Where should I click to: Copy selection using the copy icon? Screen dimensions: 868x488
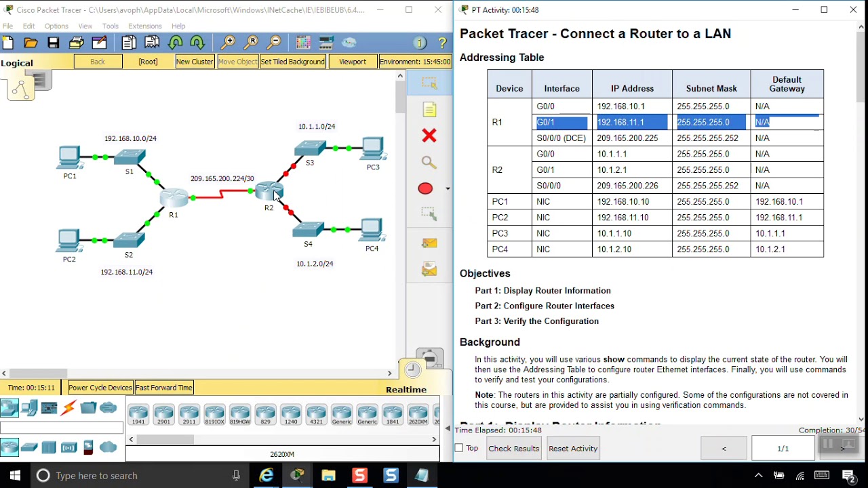129,43
